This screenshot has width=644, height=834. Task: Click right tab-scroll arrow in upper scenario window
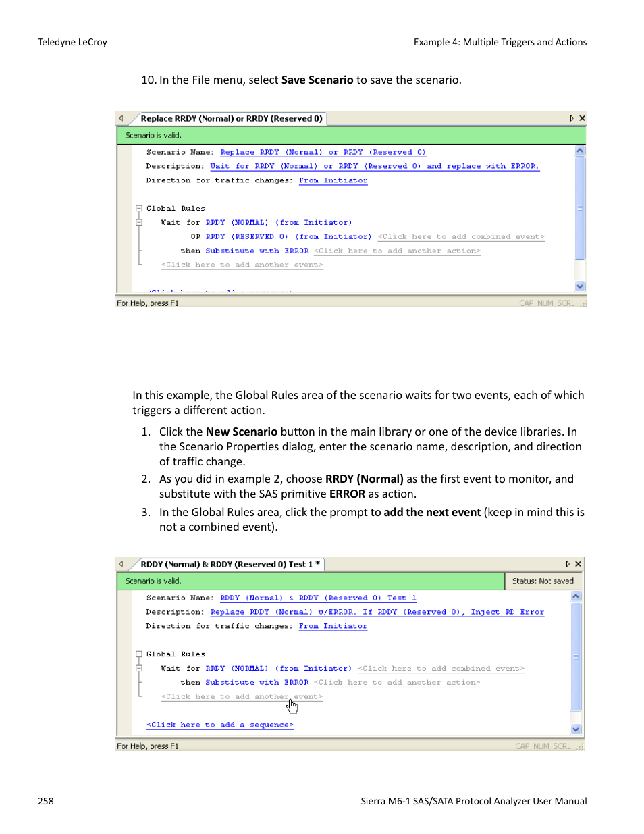[572, 118]
